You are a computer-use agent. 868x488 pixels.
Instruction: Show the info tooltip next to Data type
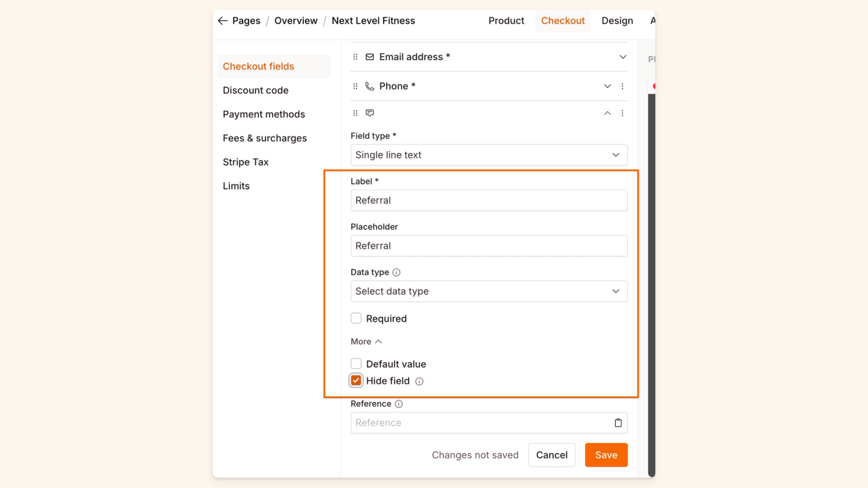point(396,272)
